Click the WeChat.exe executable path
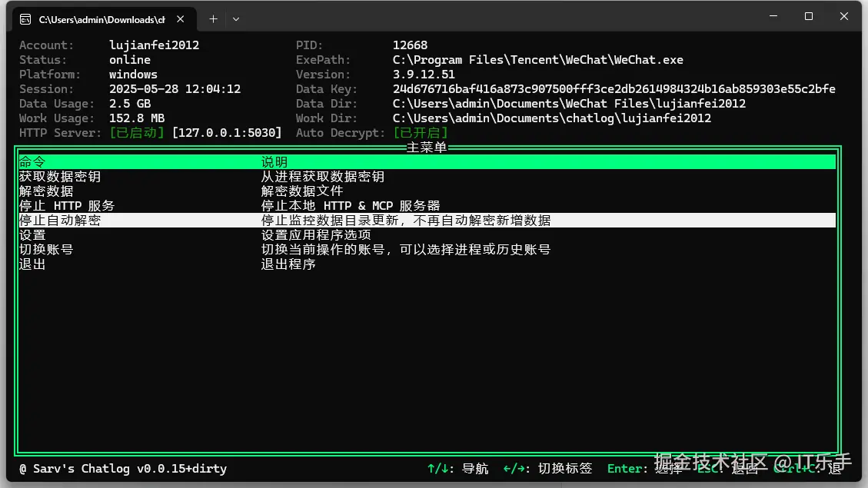The height and width of the screenshot is (488, 868). pos(537,60)
